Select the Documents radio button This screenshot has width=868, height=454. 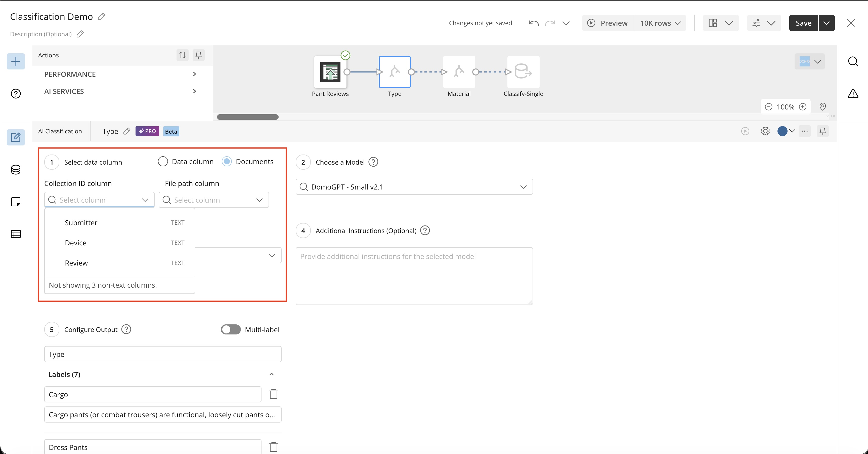pos(227,162)
